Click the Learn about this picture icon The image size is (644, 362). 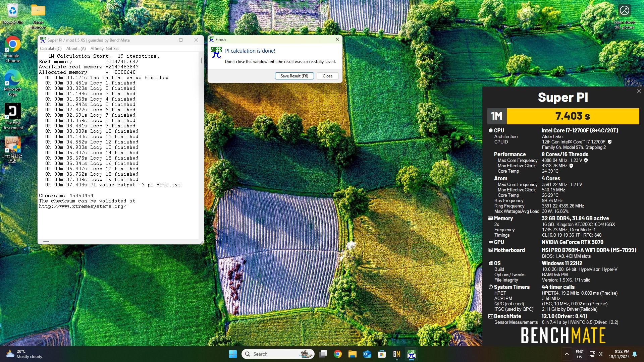(624, 16)
